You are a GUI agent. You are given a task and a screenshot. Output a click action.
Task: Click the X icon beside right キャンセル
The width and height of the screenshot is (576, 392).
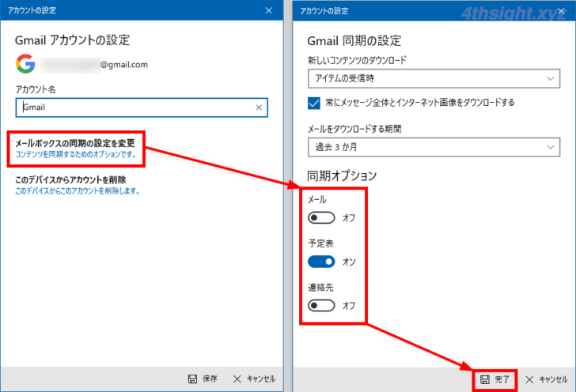click(529, 379)
